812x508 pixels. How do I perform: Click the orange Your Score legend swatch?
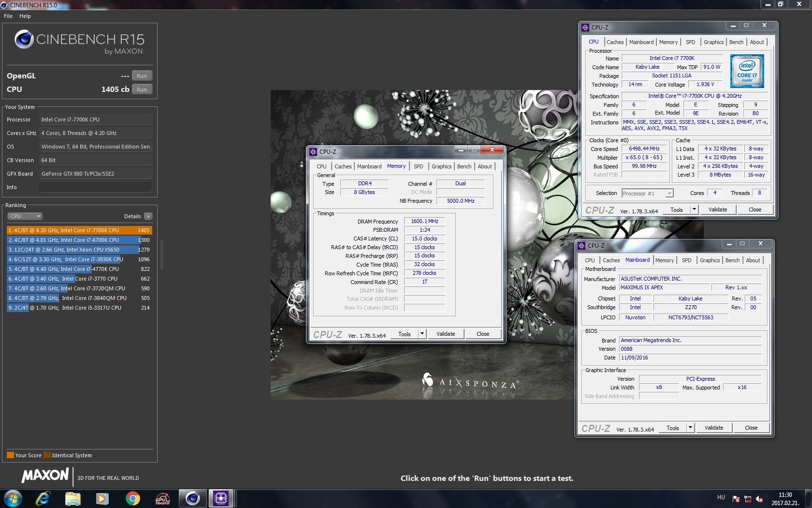pos(10,455)
